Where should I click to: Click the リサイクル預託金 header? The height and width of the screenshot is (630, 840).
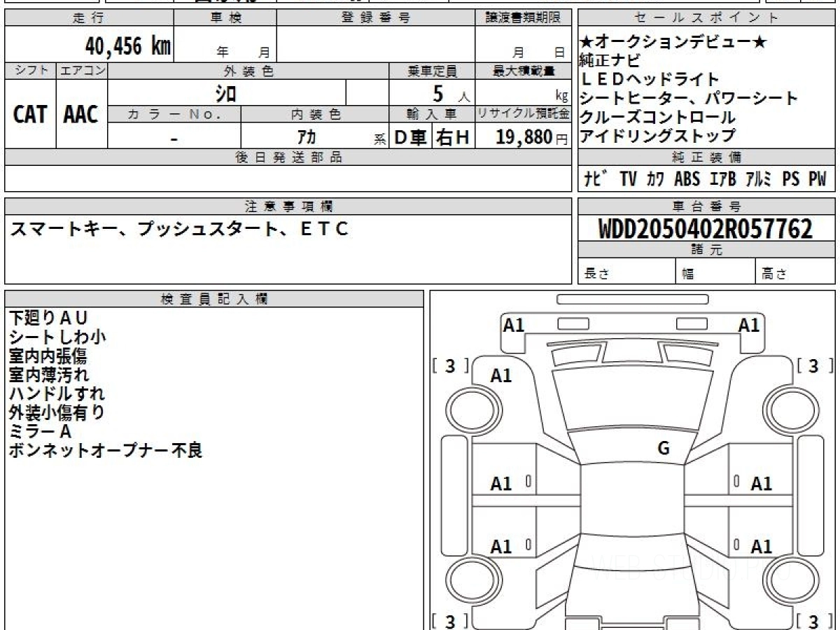click(x=524, y=113)
